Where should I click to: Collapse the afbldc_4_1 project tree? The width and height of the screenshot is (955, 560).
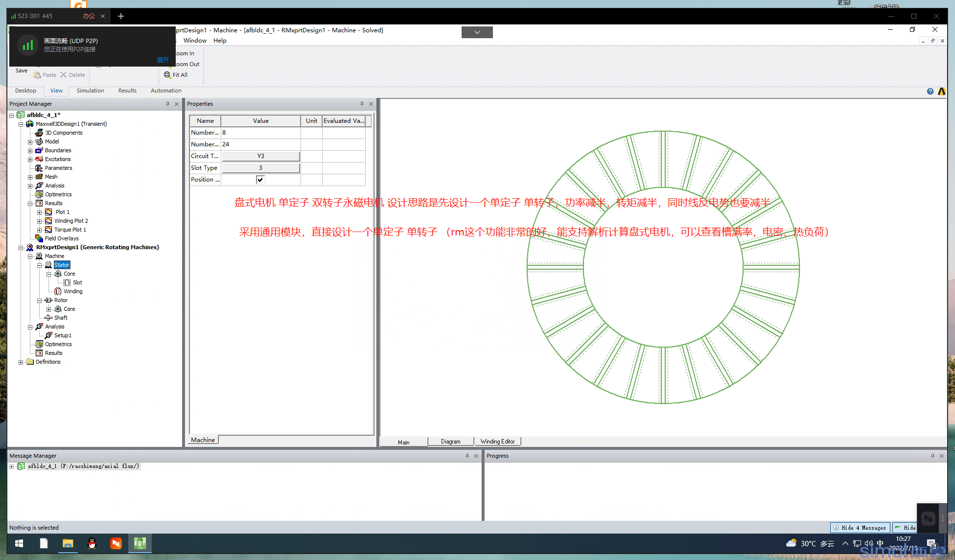[11, 116]
